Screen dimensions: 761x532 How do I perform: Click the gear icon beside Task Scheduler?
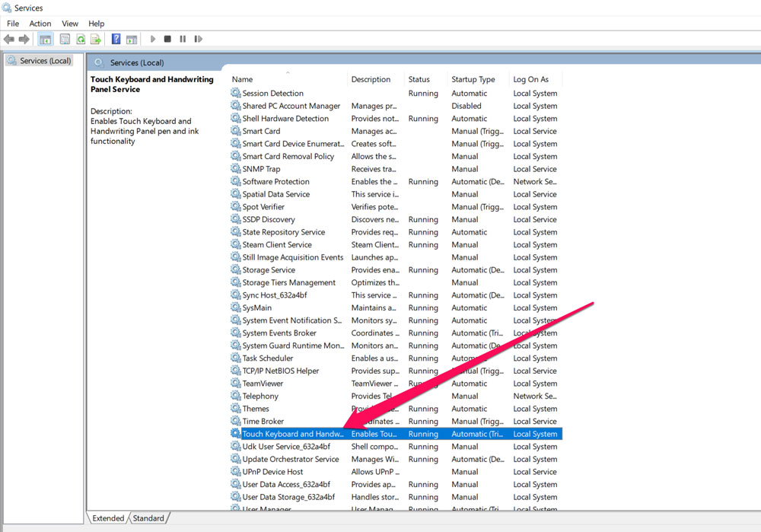[x=236, y=358]
